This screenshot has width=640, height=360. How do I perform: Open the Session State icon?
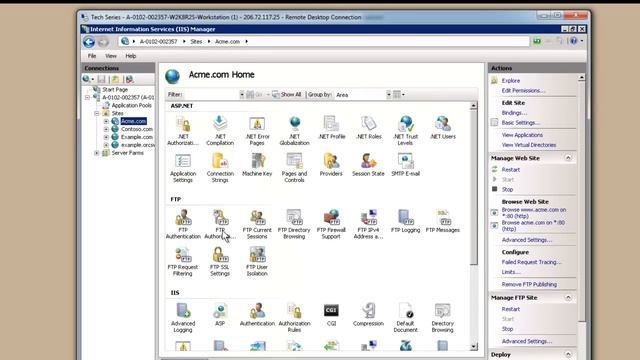368,165
